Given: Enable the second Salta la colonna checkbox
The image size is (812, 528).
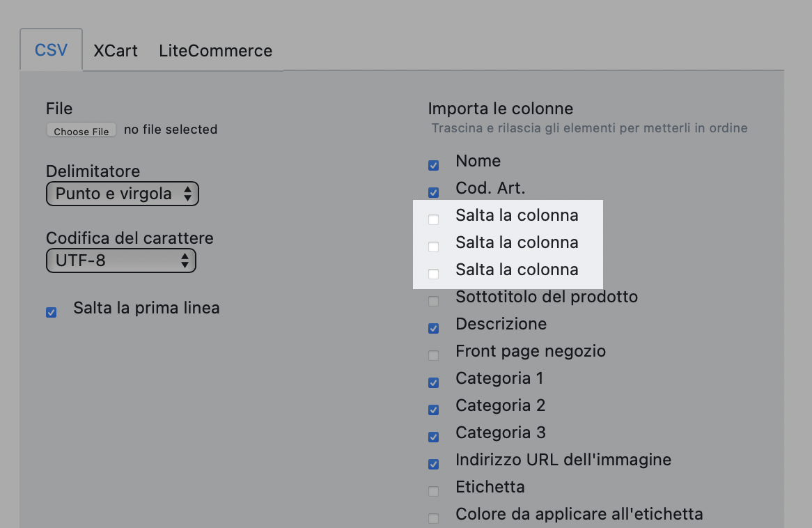Looking at the screenshot, I should point(433,247).
